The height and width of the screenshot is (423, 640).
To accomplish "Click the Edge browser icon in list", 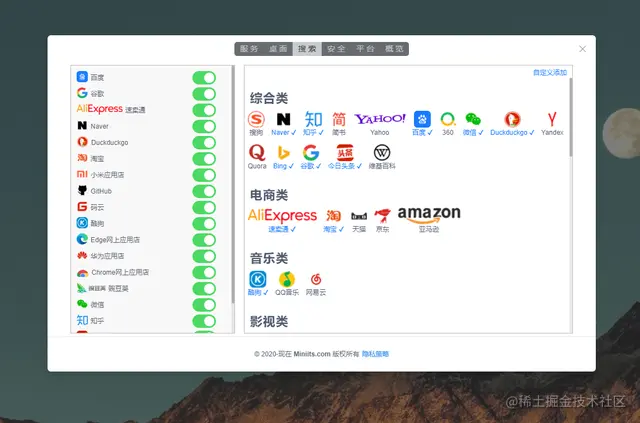I will [x=82, y=239].
